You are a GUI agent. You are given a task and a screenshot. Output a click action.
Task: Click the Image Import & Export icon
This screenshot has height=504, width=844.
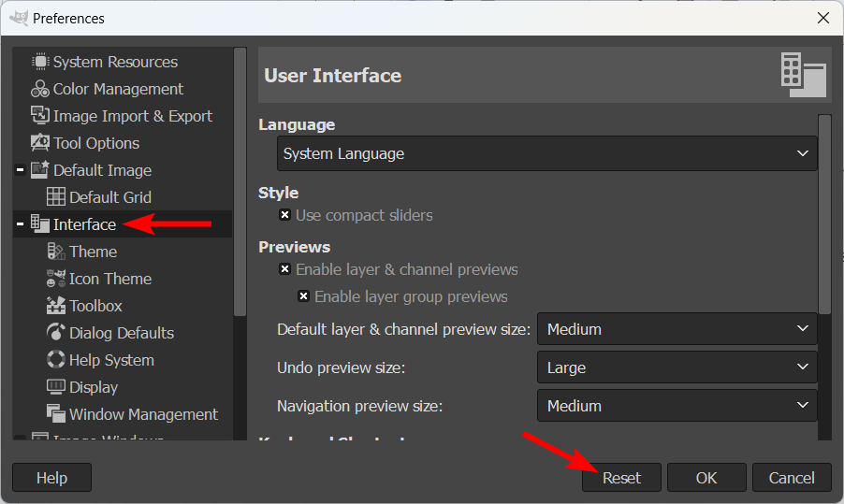(39, 116)
